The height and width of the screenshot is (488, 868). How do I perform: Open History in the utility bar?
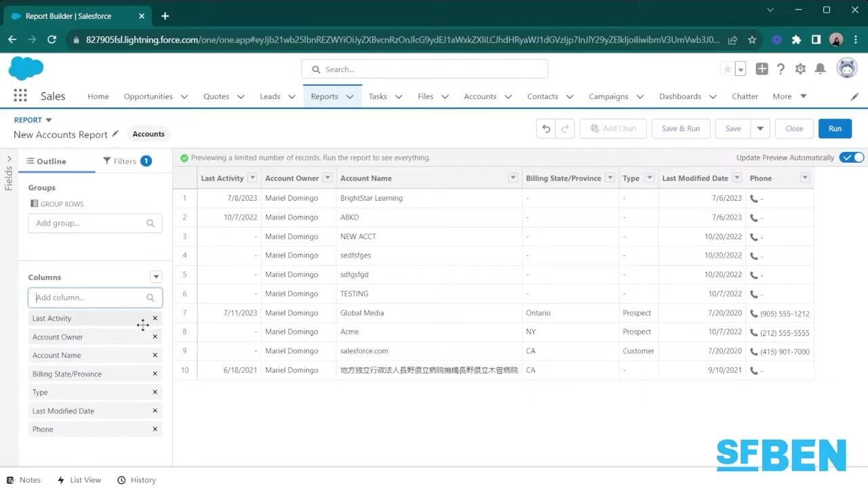click(136, 480)
